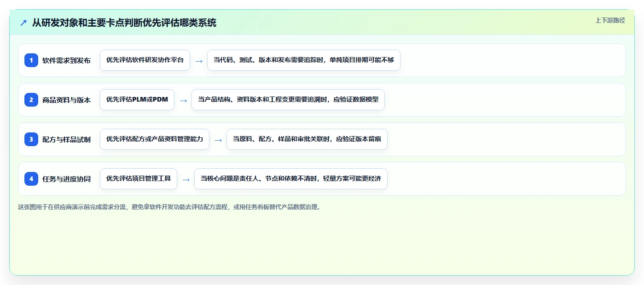The width and height of the screenshot is (644, 285).
Task: Click the number 3 badge for 配方与样品试制
Action: click(31, 139)
